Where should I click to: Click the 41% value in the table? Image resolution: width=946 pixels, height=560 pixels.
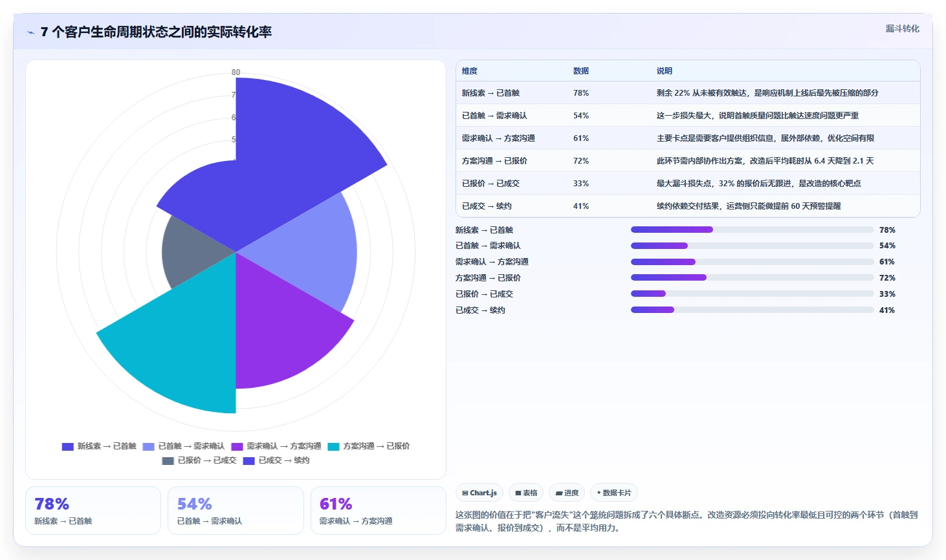pos(581,206)
